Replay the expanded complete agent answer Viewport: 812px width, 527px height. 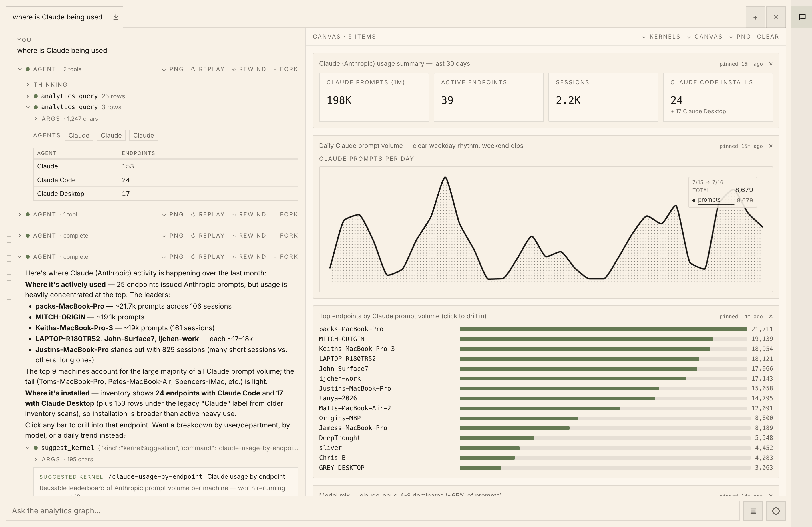[x=208, y=257]
